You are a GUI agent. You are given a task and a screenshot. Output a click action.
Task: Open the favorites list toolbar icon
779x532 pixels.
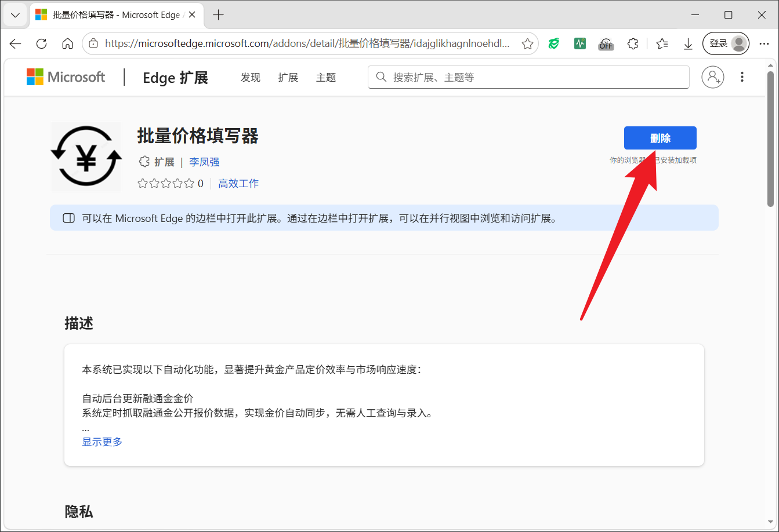click(x=662, y=43)
